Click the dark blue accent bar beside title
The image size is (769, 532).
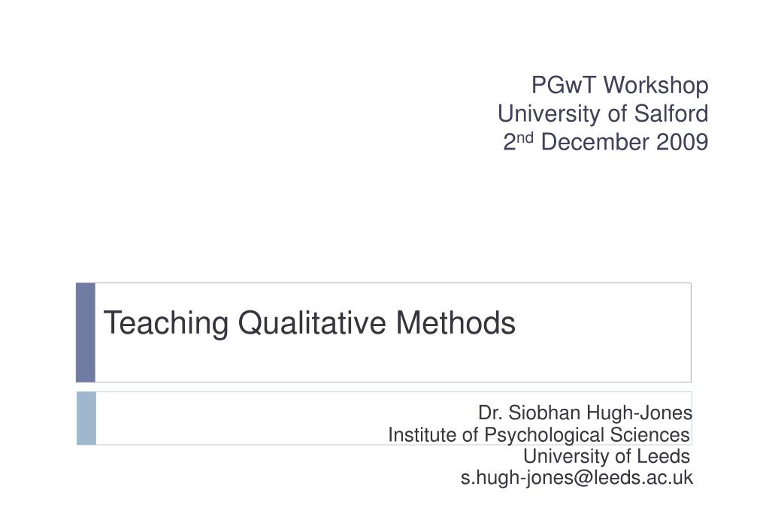[x=86, y=332]
